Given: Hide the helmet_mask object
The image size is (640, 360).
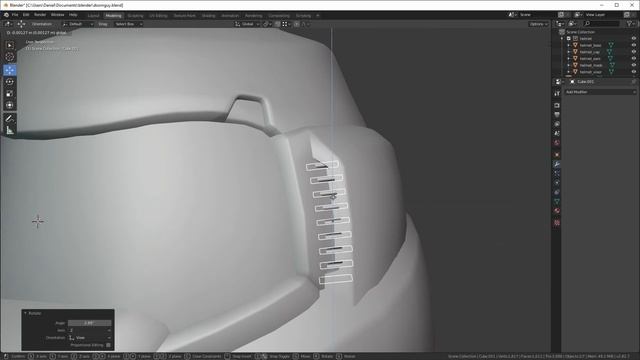Looking at the screenshot, I should [x=633, y=65].
